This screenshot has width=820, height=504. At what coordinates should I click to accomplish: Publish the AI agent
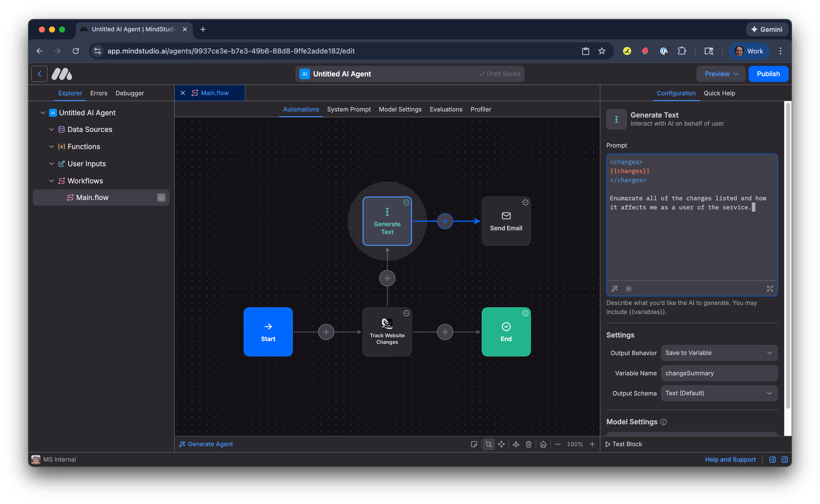[x=768, y=74]
